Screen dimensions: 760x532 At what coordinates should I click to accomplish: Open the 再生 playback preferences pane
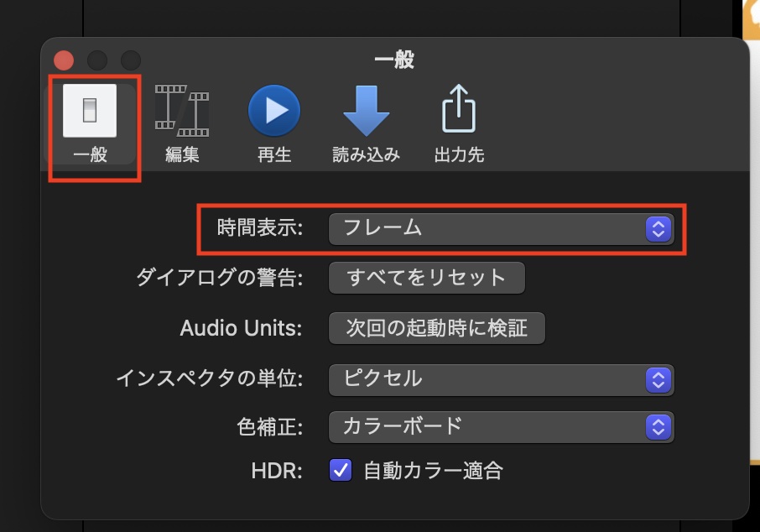[274, 124]
